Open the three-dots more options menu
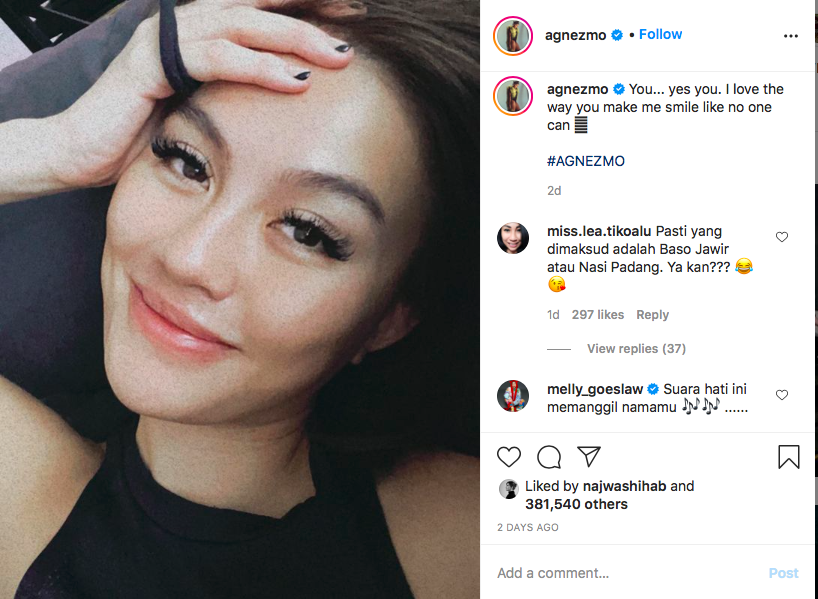 791,36
